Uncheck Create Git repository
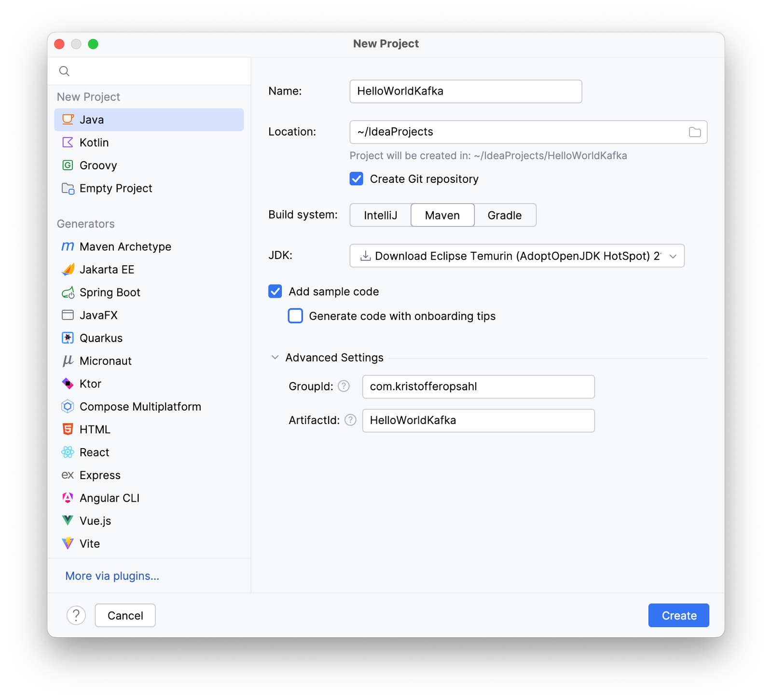 tap(356, 178)
